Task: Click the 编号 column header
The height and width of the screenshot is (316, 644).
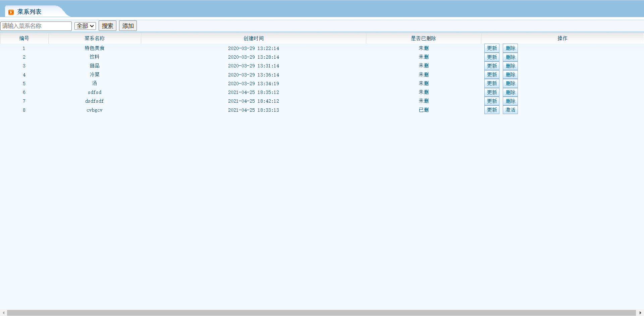Action: [x=24, y=38]
